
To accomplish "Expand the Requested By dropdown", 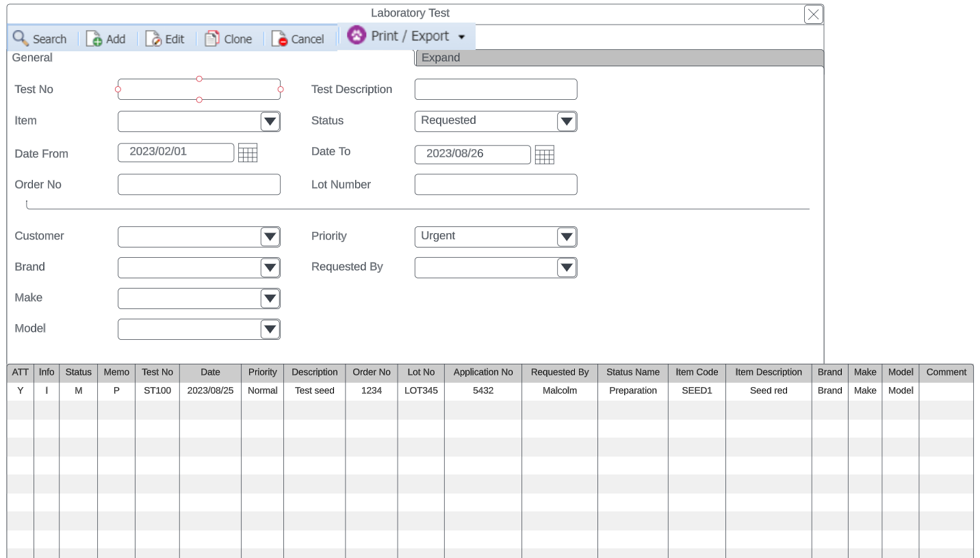I will [x=566, y=268].
